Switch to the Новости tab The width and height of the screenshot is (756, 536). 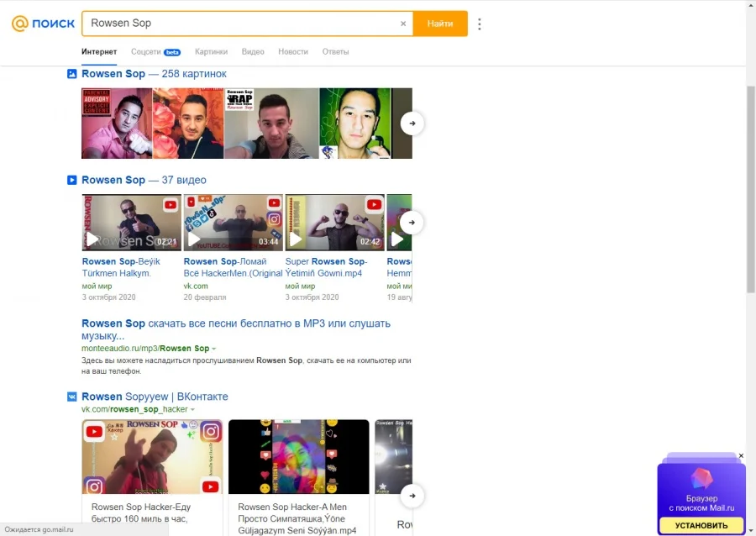coord(293,52)
